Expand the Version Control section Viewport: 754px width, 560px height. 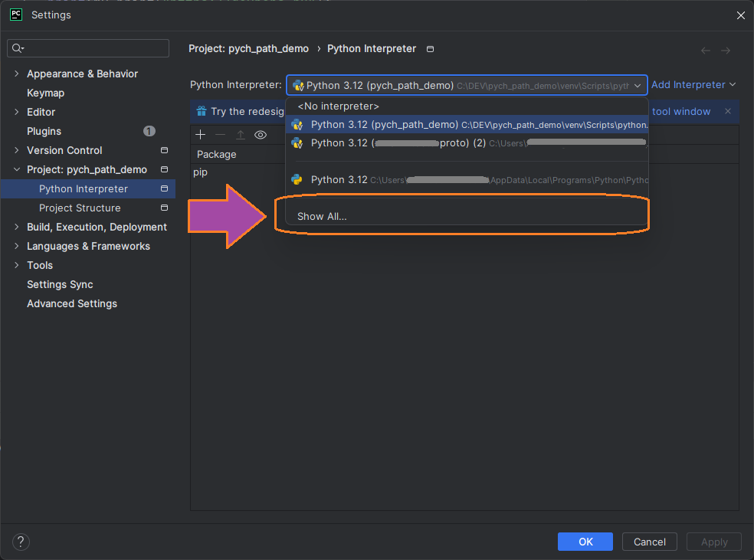pyautogui.click(x=17, y=150)
